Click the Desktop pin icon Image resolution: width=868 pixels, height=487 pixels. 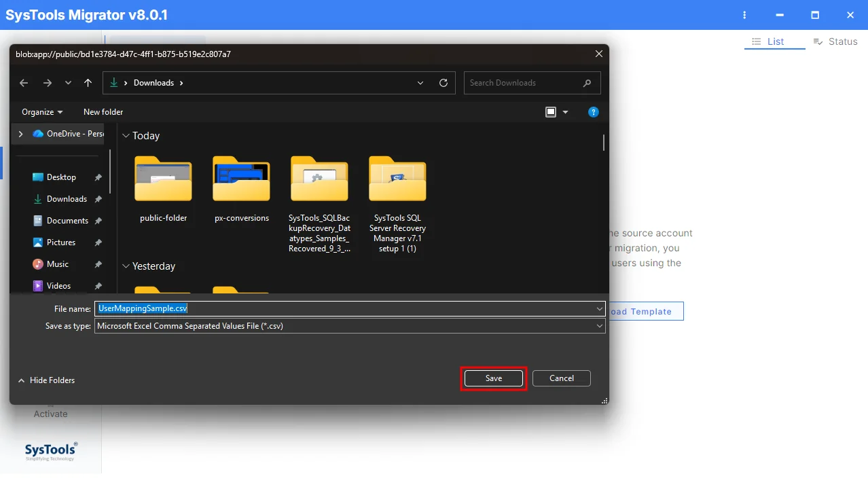98,177
